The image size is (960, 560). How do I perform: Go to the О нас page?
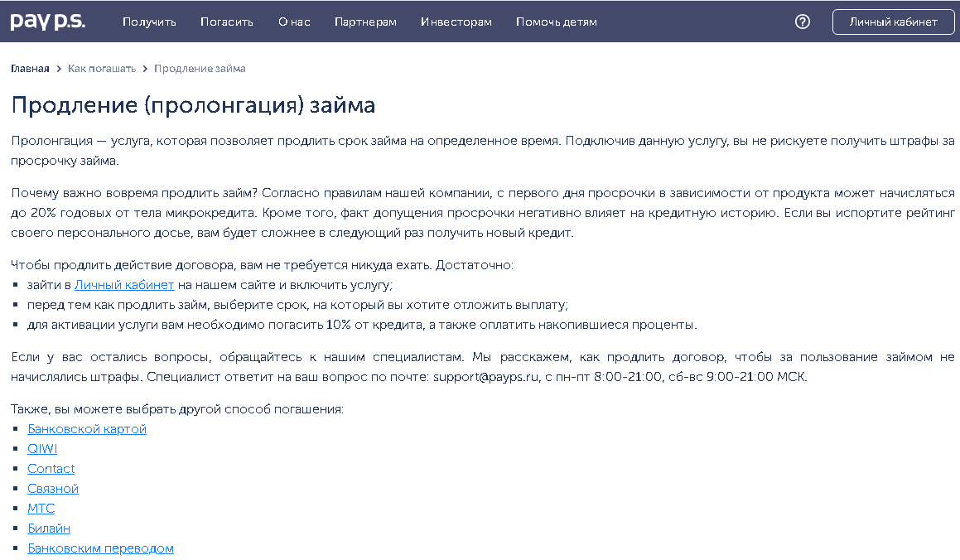[x=294, y=22]
